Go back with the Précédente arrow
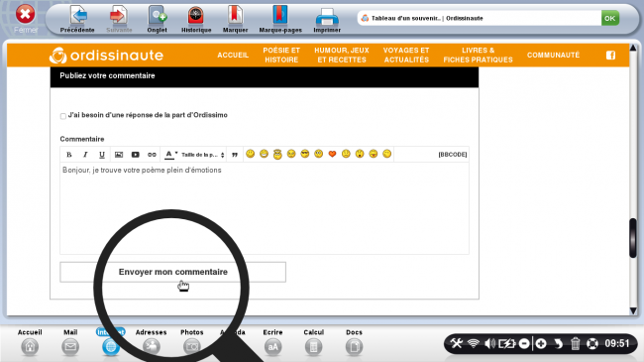The image size is (644, 362). [x=77, y=19]
